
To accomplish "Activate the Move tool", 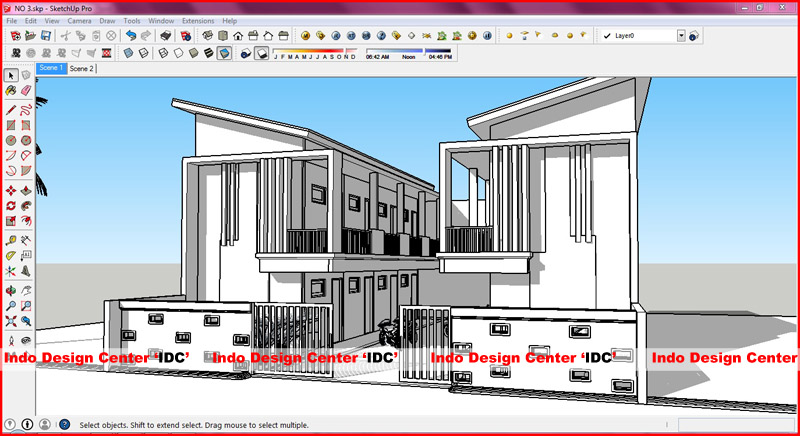I will [x=11, y=191].
